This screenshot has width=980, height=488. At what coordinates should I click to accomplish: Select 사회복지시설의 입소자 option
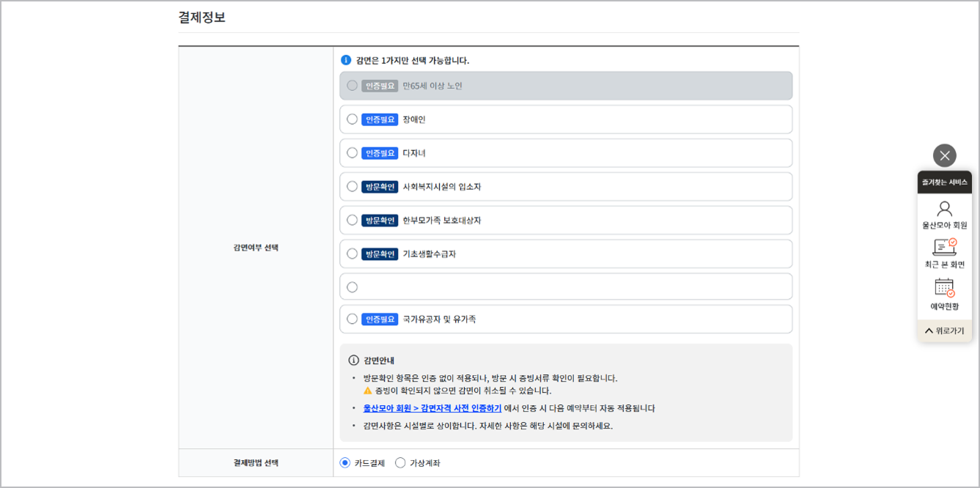(352, 185)
